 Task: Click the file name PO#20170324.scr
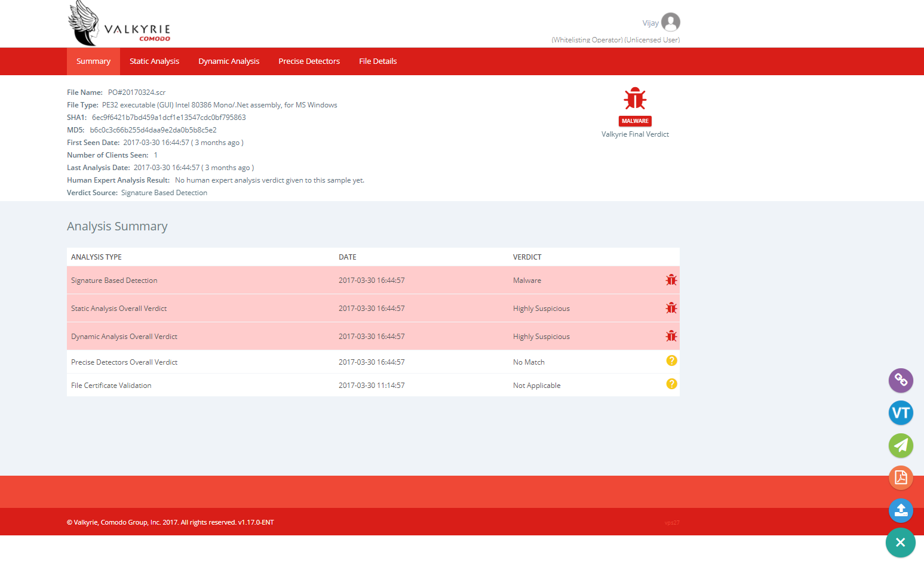(137, 93)
